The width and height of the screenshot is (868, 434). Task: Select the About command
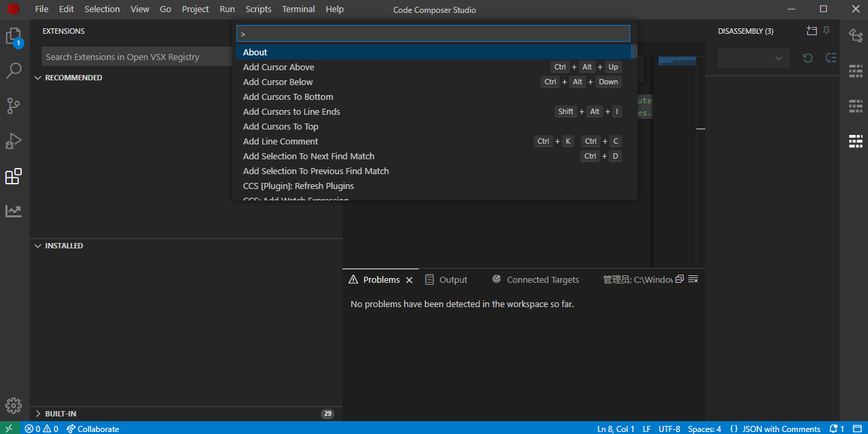[433, 52]
